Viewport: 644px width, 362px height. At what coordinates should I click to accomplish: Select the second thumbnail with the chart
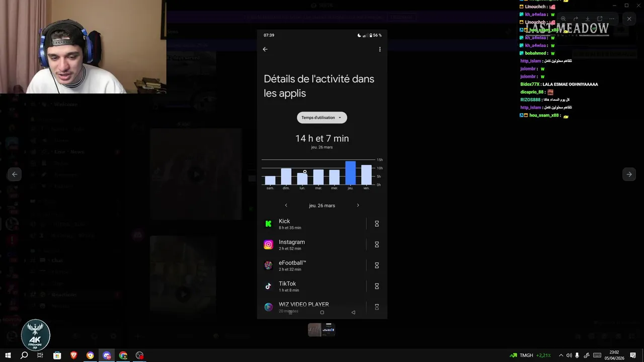coord(329,330)
